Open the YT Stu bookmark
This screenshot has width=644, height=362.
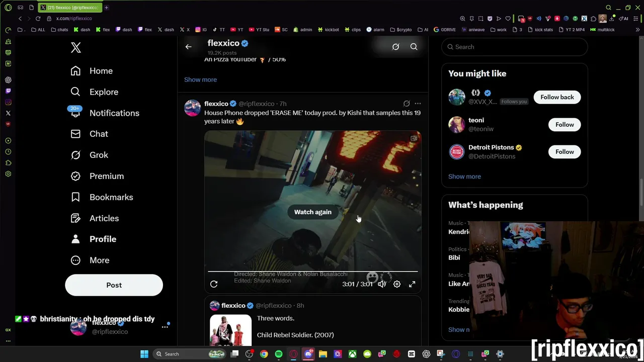click(259, 30)
